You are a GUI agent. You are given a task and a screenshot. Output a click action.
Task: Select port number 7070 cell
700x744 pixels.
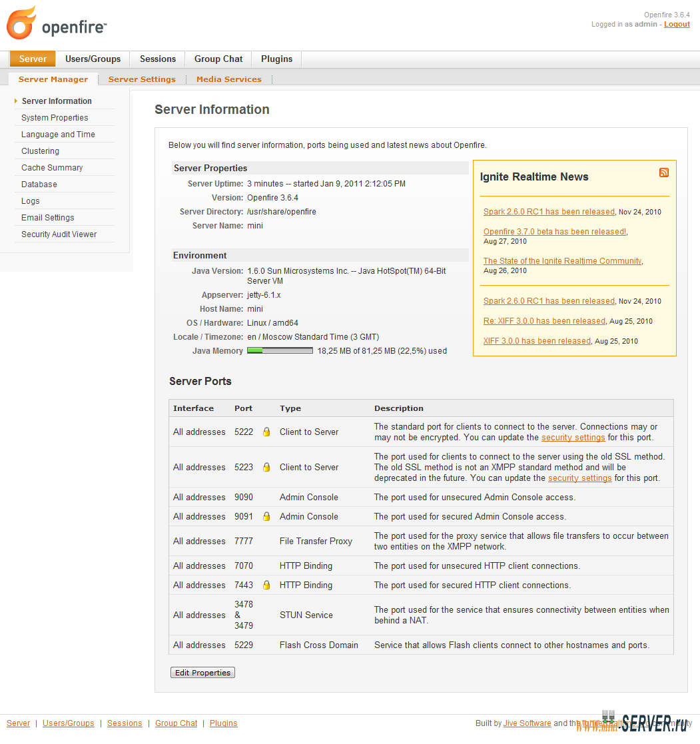(244, 565)
